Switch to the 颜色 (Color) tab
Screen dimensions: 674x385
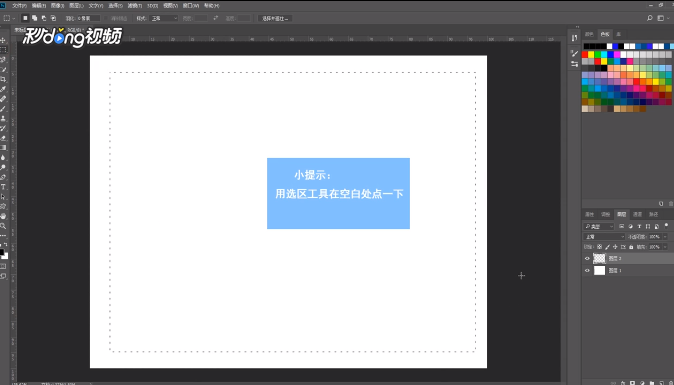tap(589, 34)
